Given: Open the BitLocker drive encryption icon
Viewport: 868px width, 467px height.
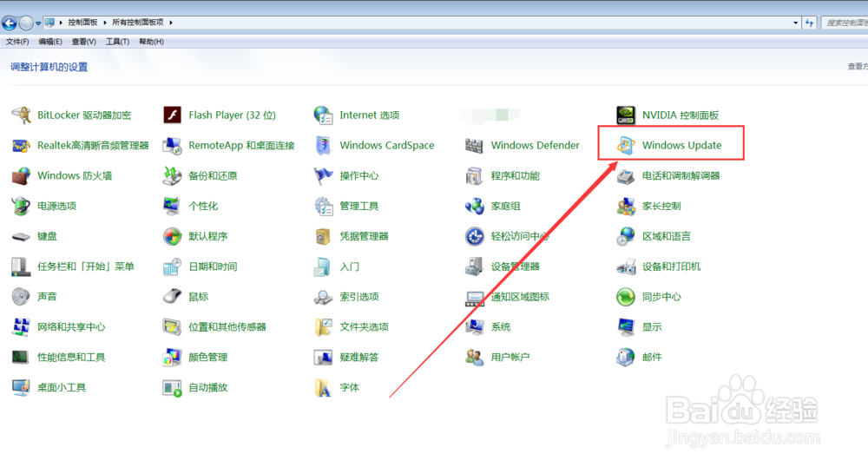Looking at the screenshot, I should click(x=21, y=115).
